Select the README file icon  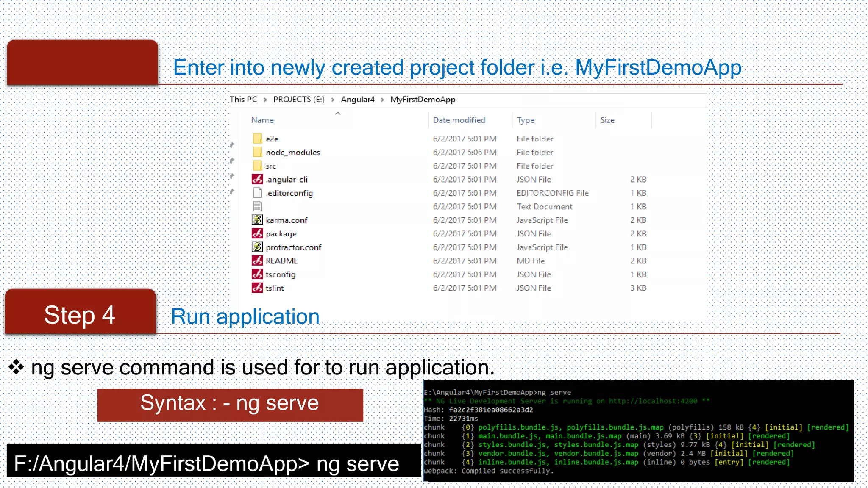257,260
